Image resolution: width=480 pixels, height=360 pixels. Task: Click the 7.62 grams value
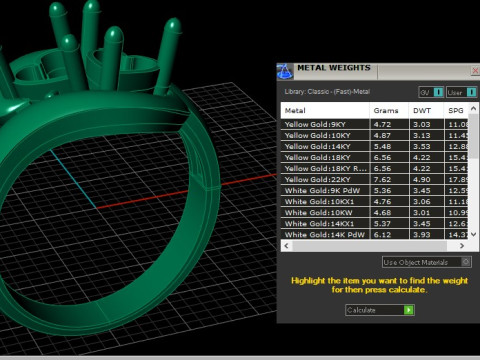tap(382, 179)
